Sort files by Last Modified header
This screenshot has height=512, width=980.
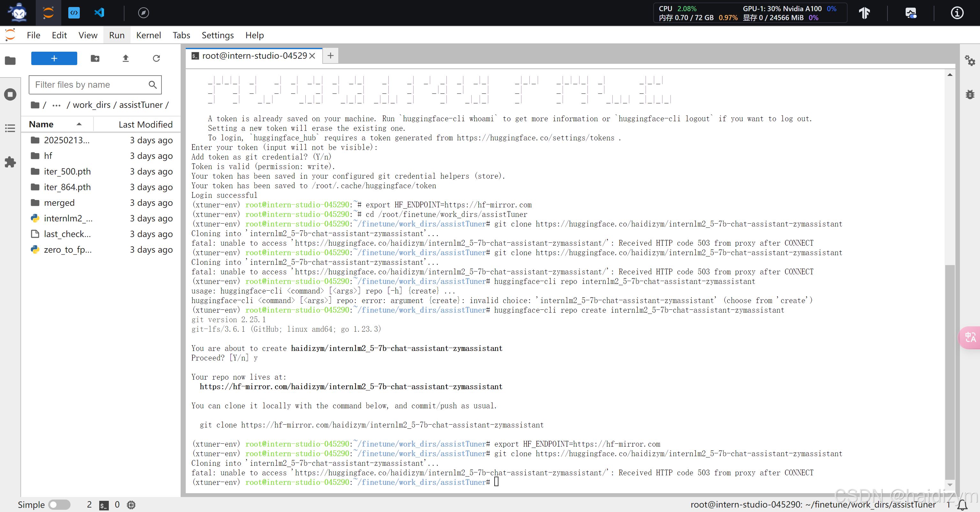145,124
